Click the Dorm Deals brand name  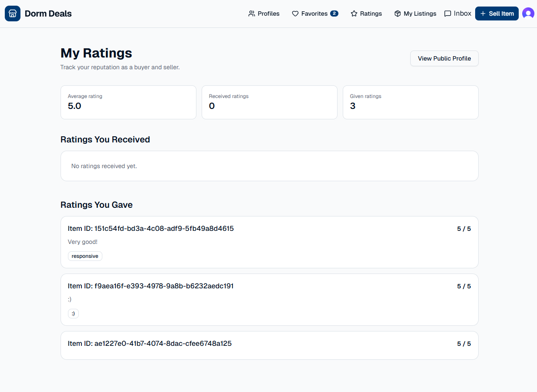point(48,14)
